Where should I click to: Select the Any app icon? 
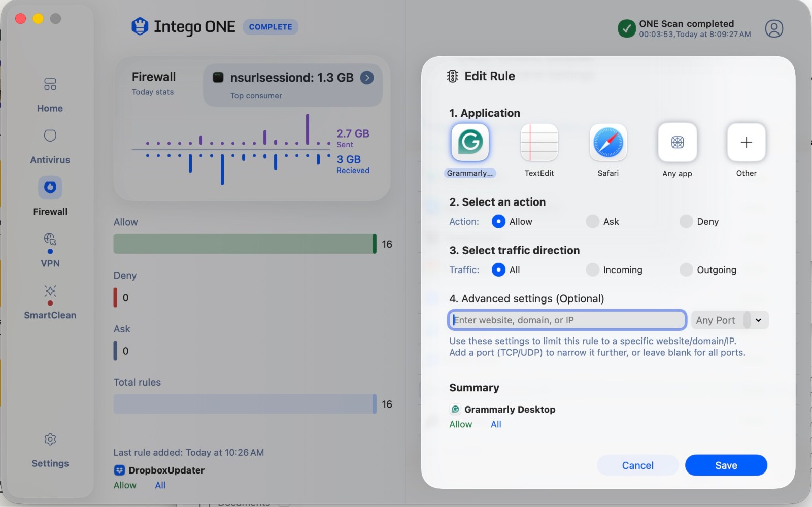click(x=677, y=142)
